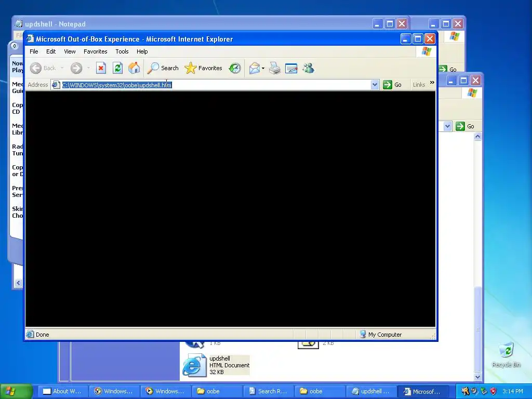Click scroll up arrow in oobe window
Image resolution: width=532 pixels, height=399 pixels.
coord(478,137)
